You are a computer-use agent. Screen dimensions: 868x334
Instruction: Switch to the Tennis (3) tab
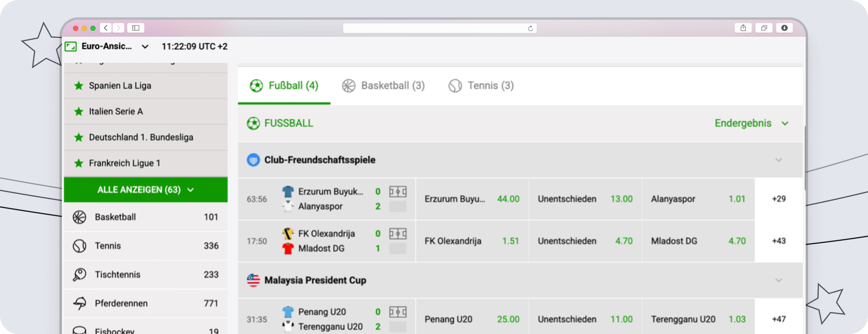[x=481, y=85]
